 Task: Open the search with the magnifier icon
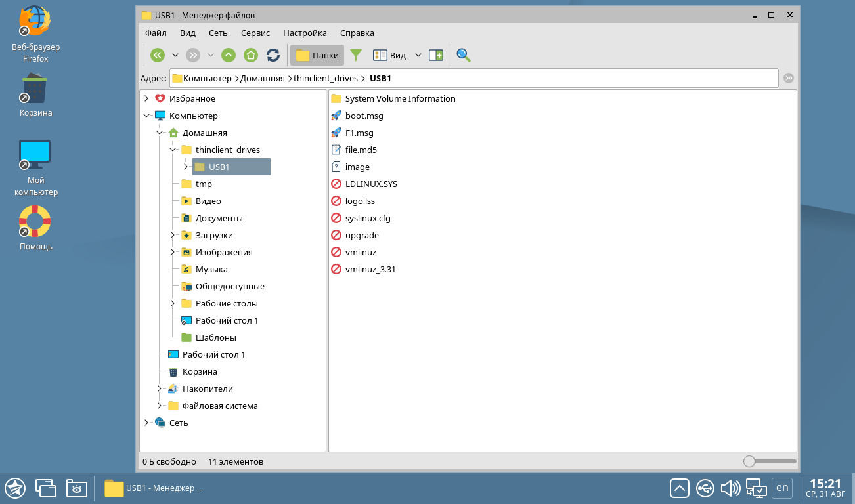(463, 55)
